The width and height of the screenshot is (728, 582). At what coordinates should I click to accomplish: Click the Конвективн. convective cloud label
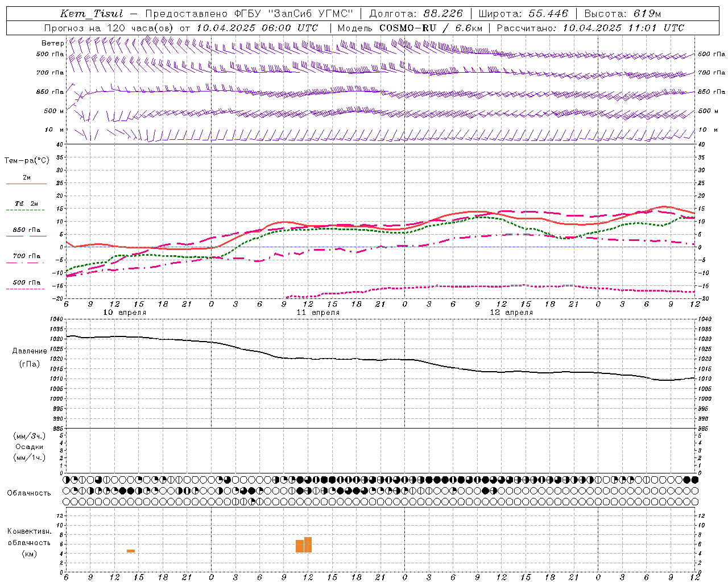30,531
